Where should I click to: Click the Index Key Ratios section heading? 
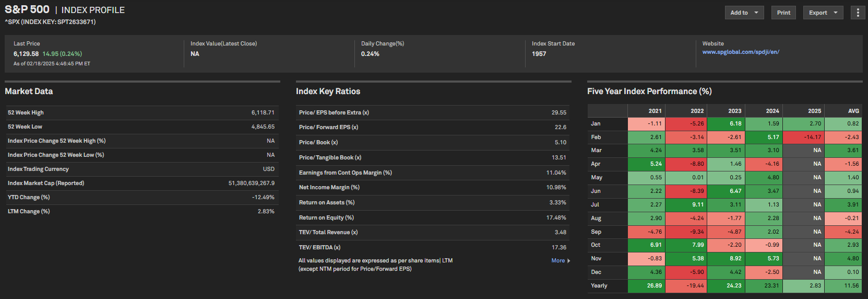tap(328, 91)
